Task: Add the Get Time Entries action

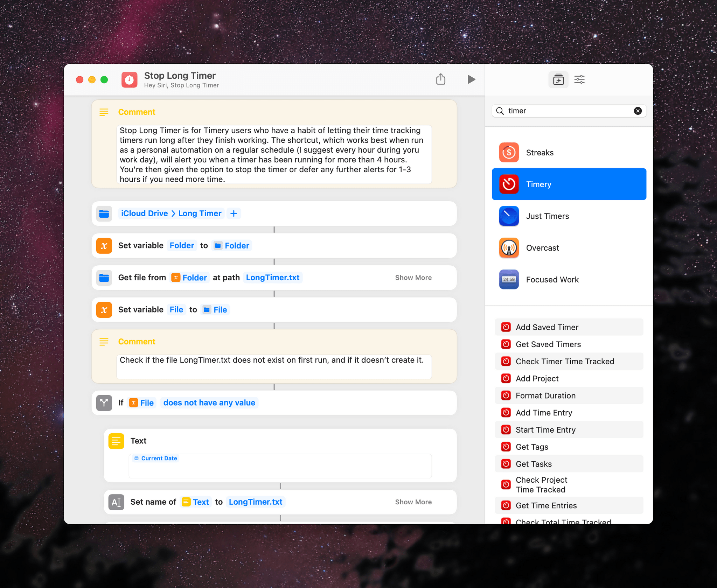Action: click(x=569, y=505)
